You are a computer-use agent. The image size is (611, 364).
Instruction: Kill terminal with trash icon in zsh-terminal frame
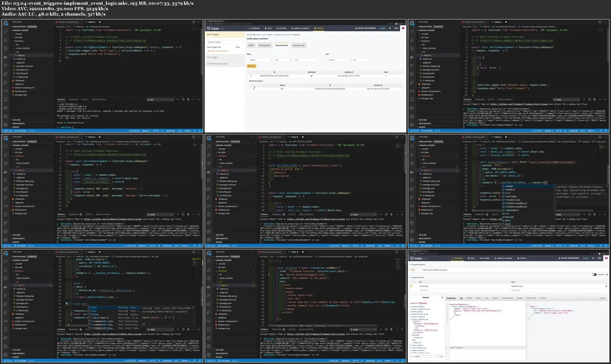(188, 99)
